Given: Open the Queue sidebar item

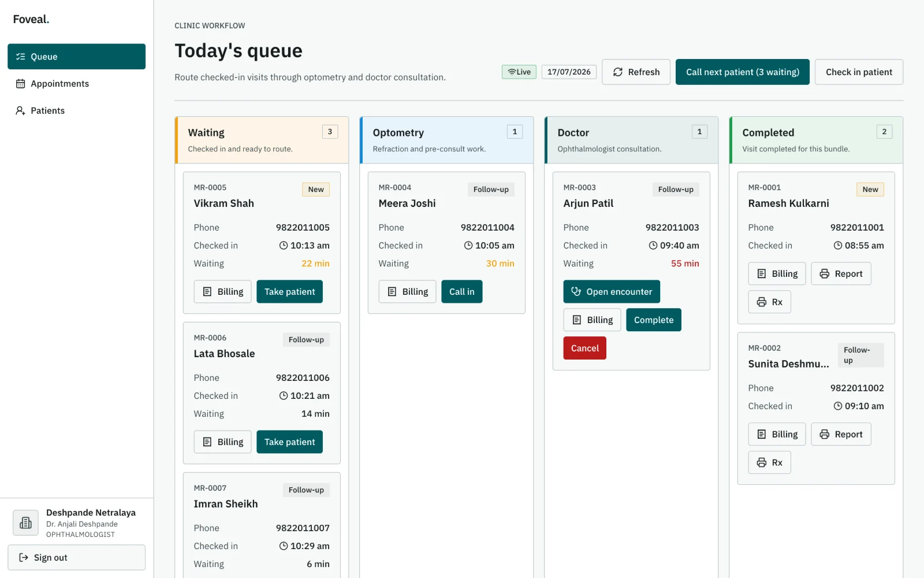Looking at the screenshot, I should pos(76,57).
